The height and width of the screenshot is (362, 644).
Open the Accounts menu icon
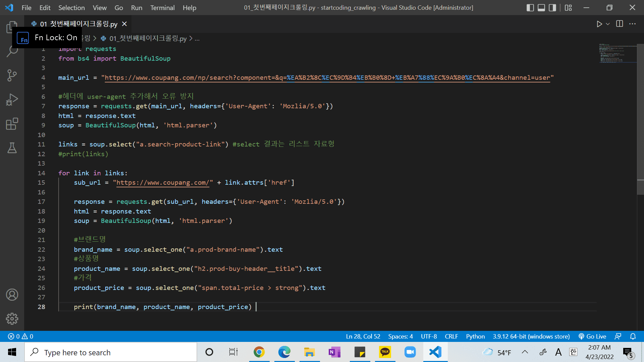pyautogui.click(x=12, y=295)
